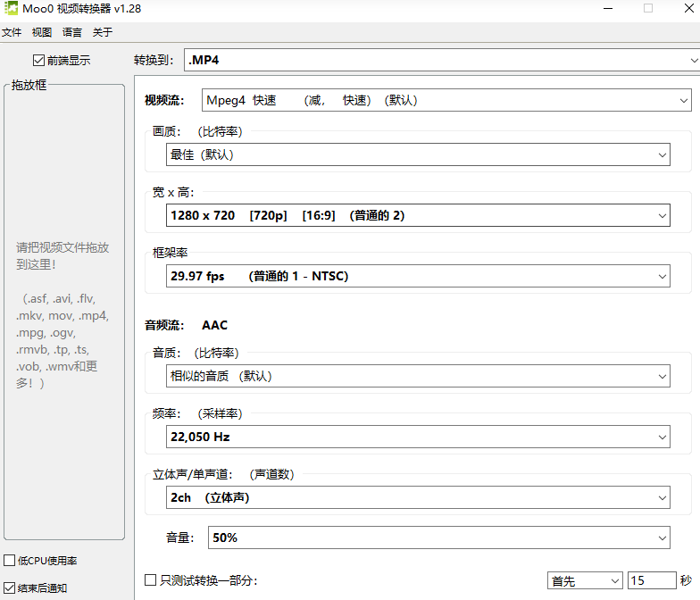700x600 pixels.
Task: Expand the 29.97 fps frame rate dropdown
Action: tap(418, 276)
